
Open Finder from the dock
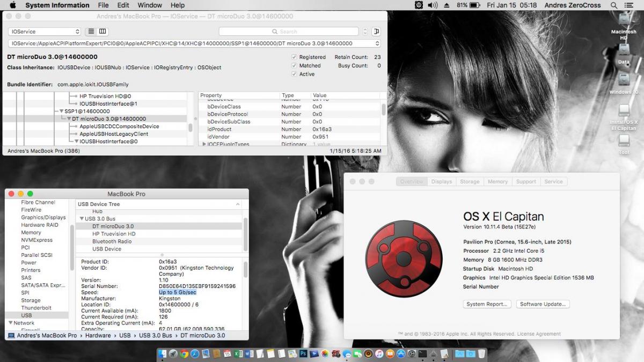click(162, 354)
